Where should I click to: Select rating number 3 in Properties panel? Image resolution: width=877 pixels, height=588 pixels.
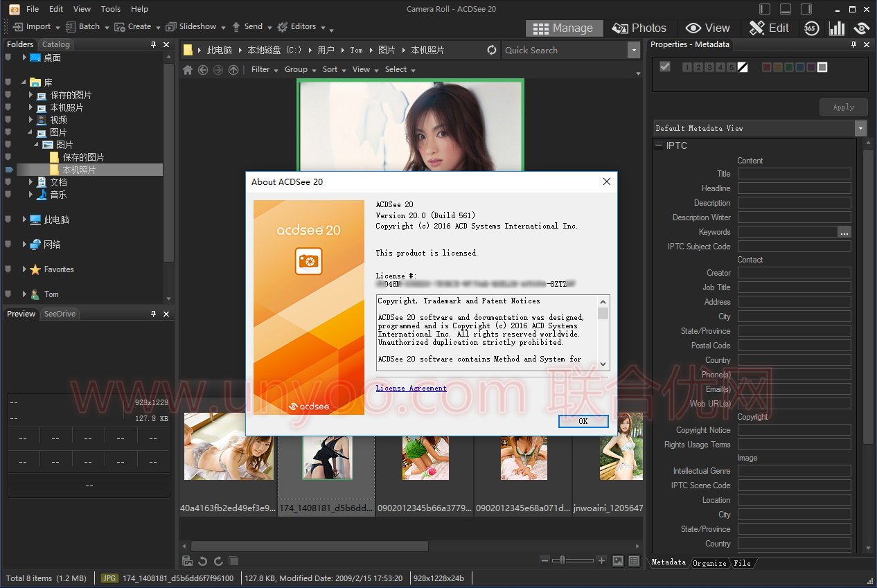click(x=709, y=67)
